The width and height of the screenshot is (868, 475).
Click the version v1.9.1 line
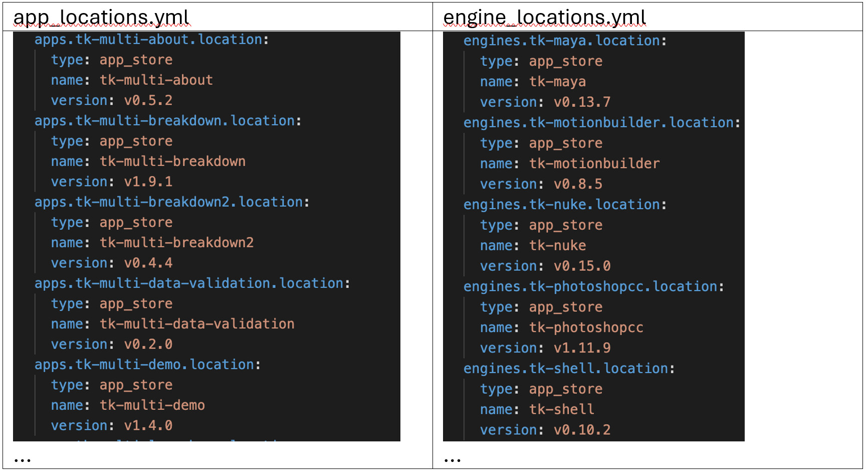(x=112, y=182)
